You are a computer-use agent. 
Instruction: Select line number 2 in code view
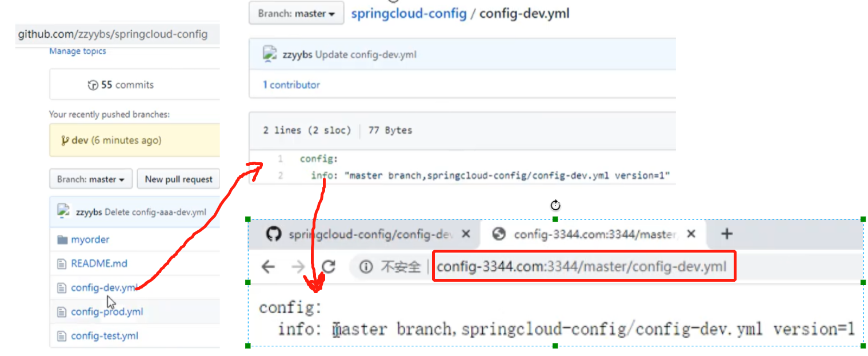click(280, 175)
